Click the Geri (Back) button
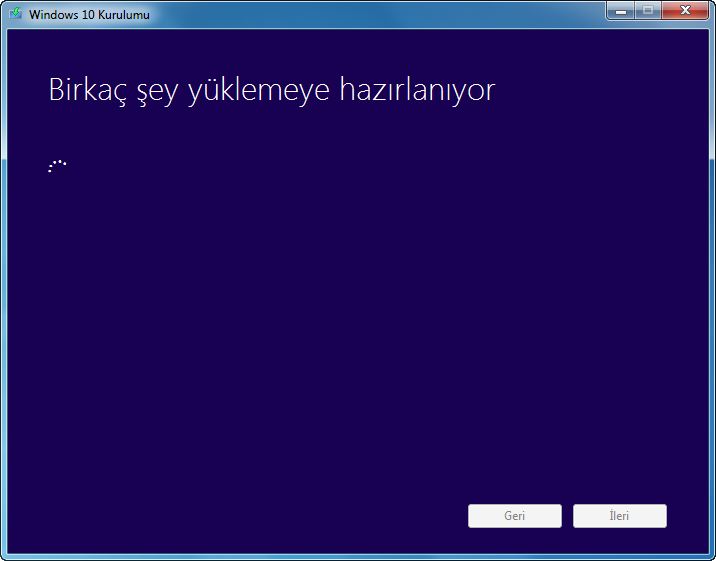Viewport: 716px width, 561px height. [515, 516]
